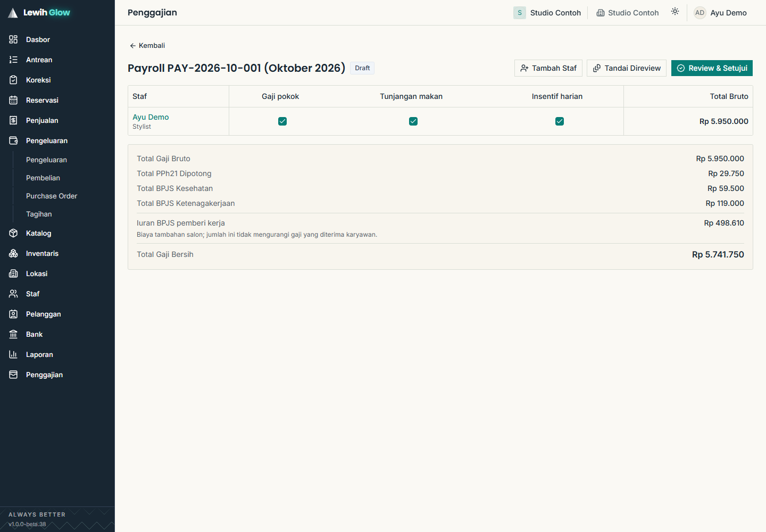This screenshot has width=766, height=532.
Task: Click the Tambah Staf button
Action: coord(548,68)
